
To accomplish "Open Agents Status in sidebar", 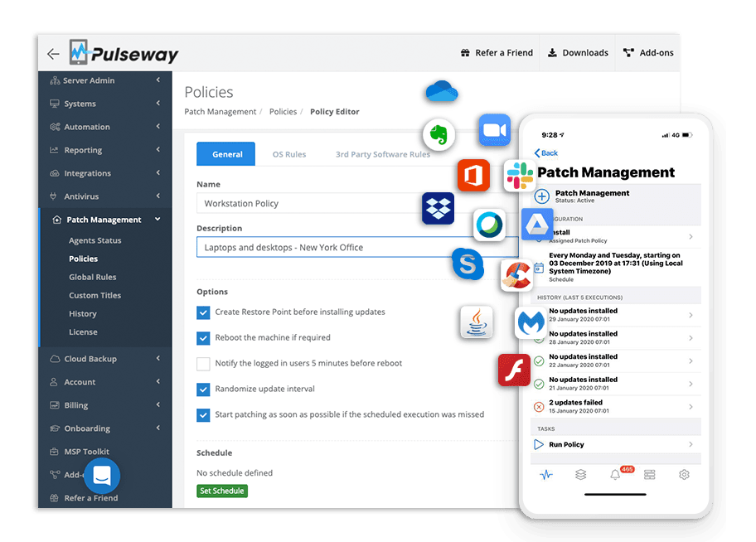I will [x=95, y=240].
